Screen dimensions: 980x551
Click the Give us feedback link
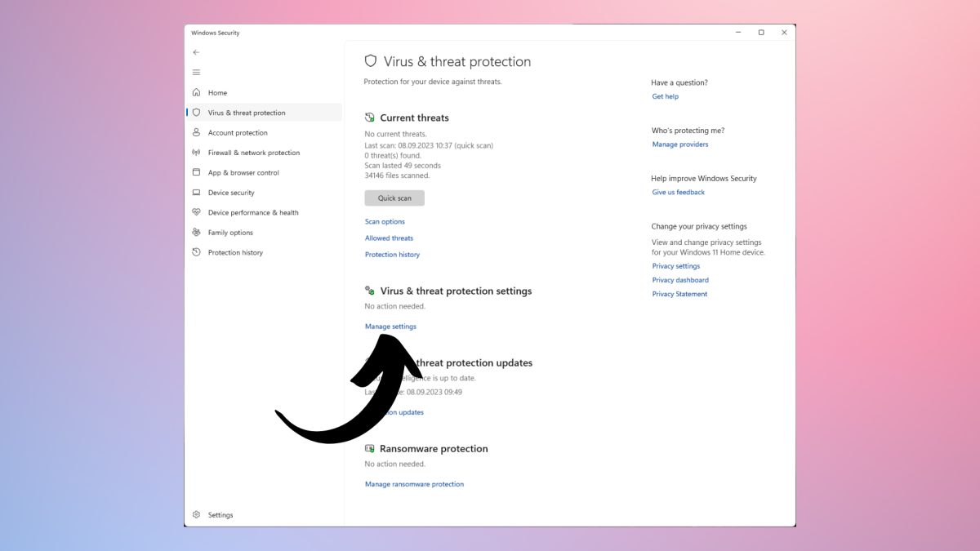[x=679, y=193]
